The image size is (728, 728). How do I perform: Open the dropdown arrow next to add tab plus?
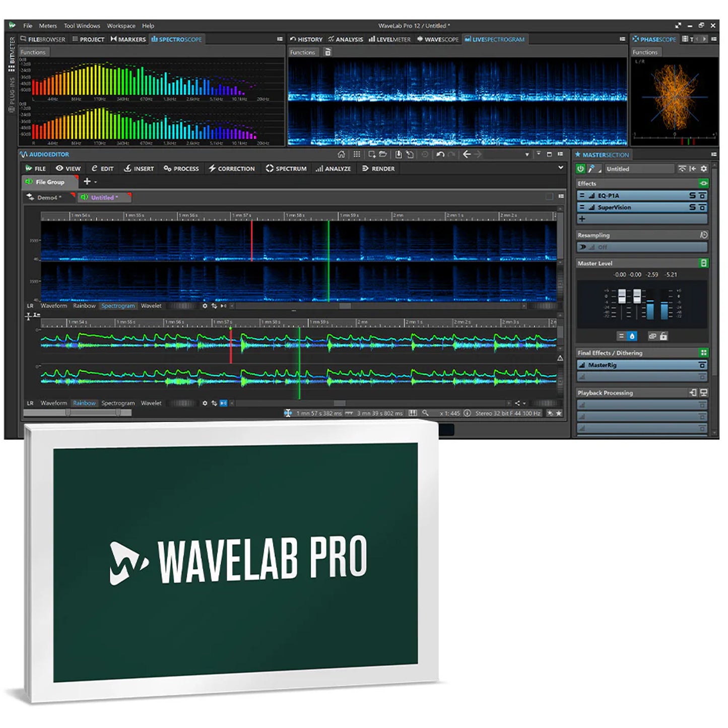coord(96,182)
